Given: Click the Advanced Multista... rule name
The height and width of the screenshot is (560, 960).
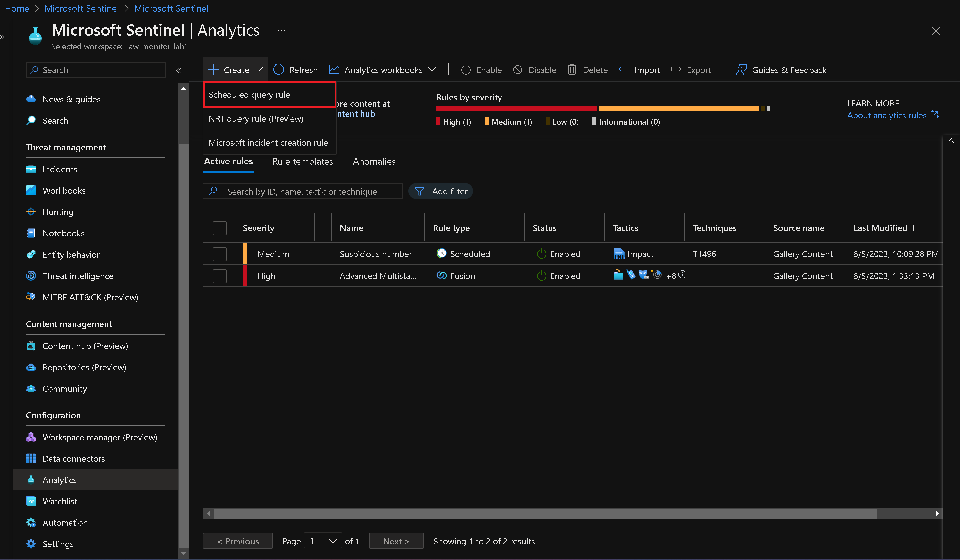Looking at the screenshot, I should point(378,276).
